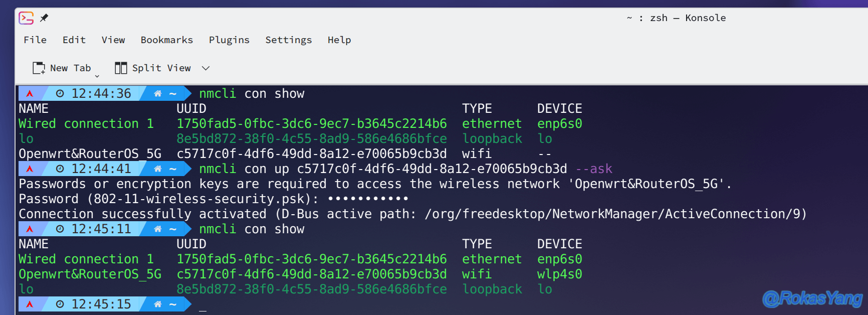Click the New Tab page icon
The width and height of the screenshot is (868, 315).
click(39, 68)
